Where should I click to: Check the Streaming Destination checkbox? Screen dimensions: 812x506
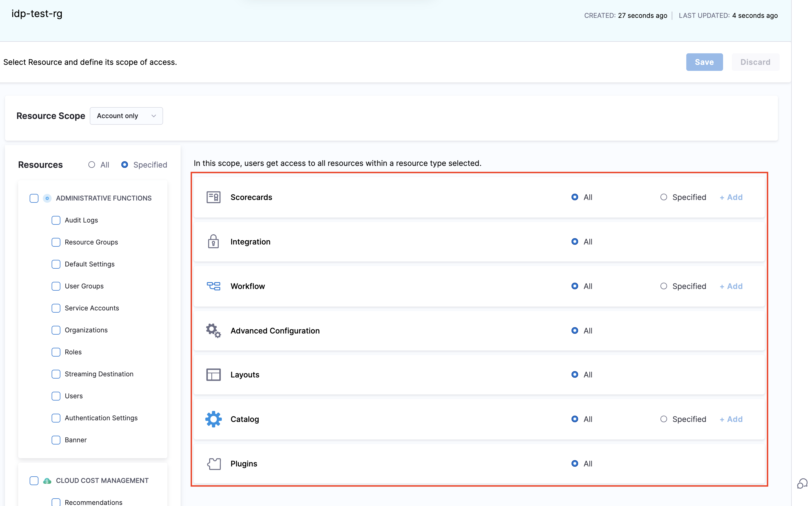coord(56,374)
